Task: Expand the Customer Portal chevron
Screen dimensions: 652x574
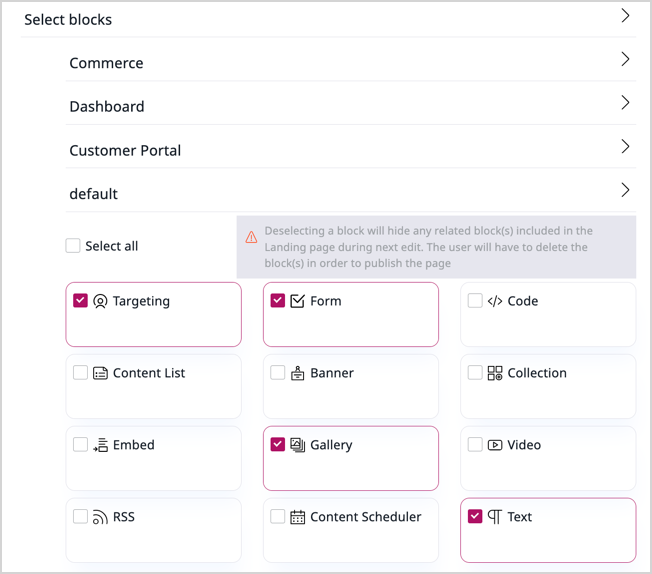Action: click(625, 147)
